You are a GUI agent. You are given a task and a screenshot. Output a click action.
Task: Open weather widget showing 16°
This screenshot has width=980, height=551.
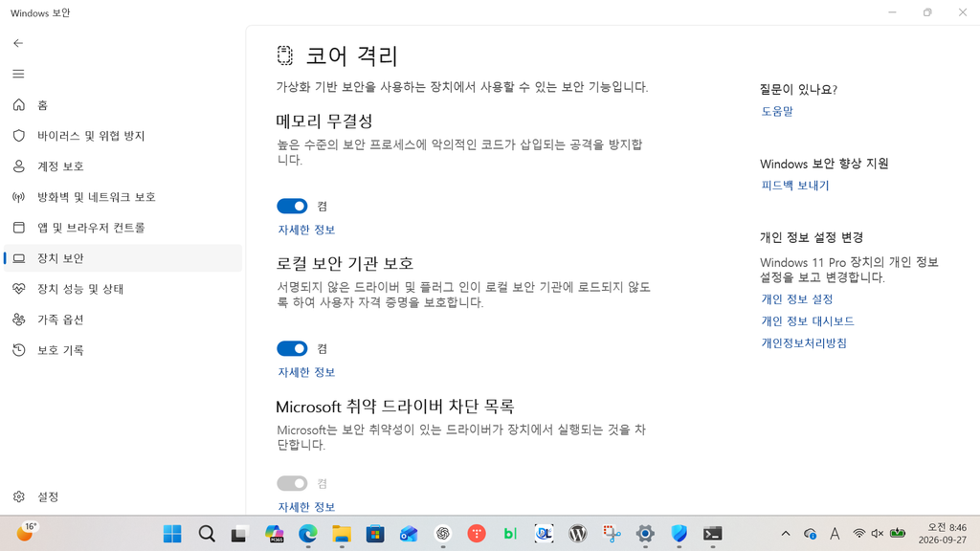(x=26, y=533)
